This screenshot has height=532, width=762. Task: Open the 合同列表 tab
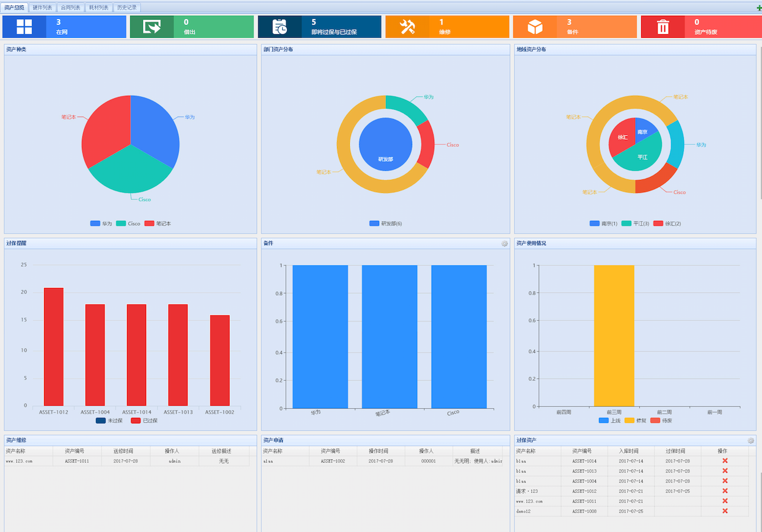pos(71,8)
